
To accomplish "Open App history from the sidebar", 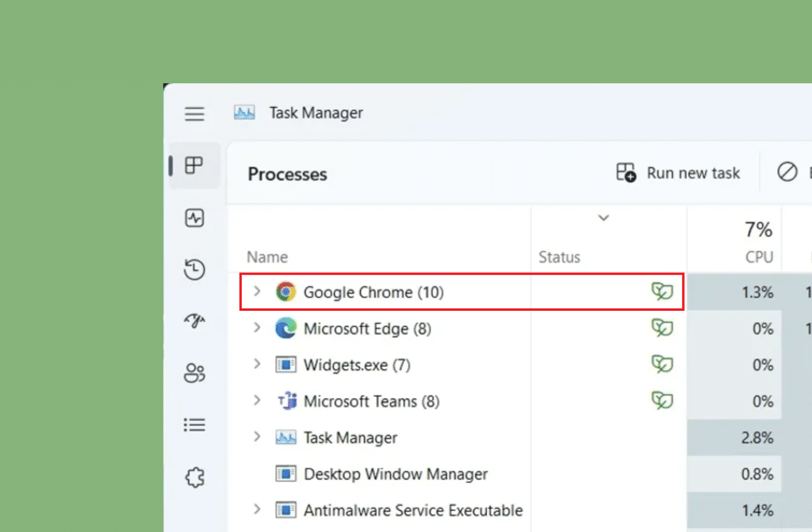I will [194, 270].
